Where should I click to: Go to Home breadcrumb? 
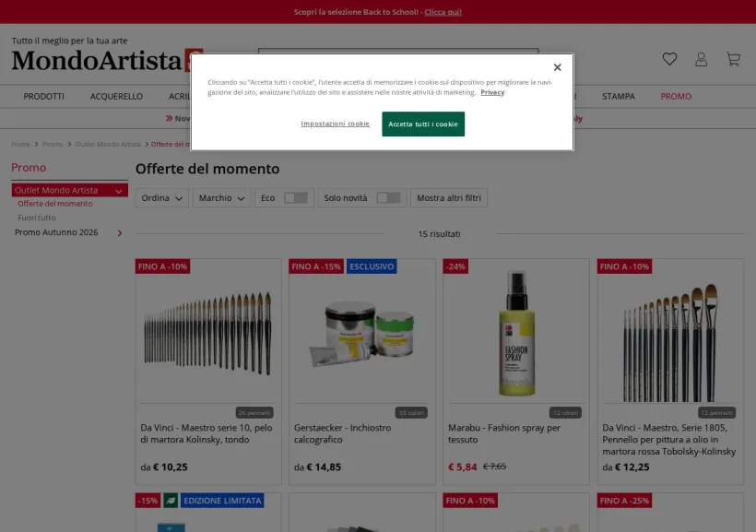20,144
